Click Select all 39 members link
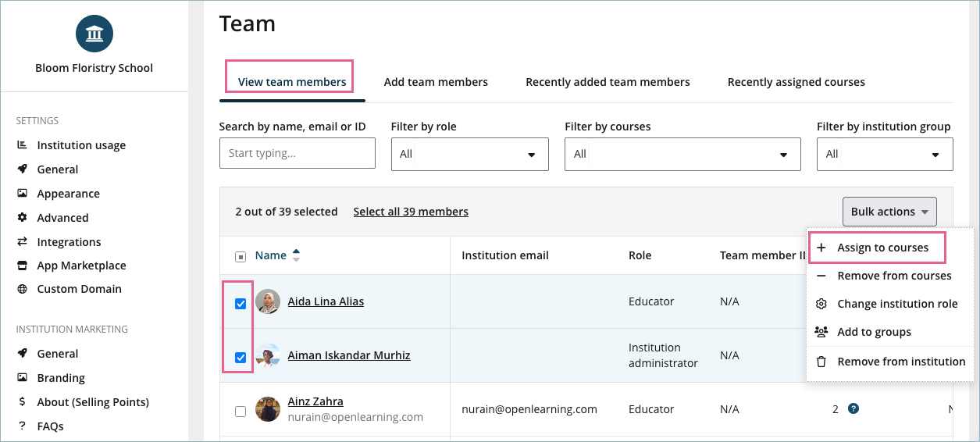Screen dimensions: 980x442 coord(411,212)
